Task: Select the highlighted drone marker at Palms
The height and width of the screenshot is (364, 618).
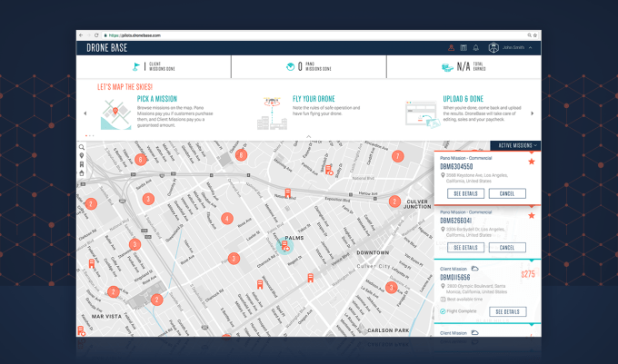Action: tap(284, 245)
